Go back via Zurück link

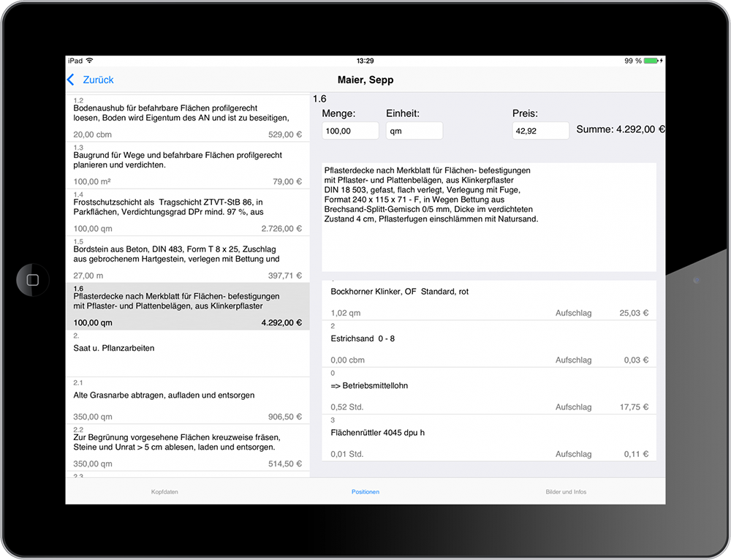[98, 80]
